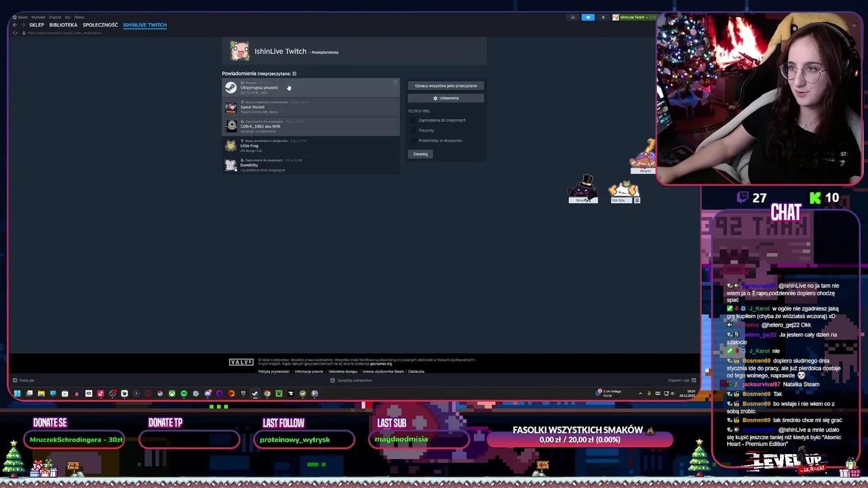Open Microsoft Store from taskbar
This screenshot has width=868, height=488.
tap(64, 393)
